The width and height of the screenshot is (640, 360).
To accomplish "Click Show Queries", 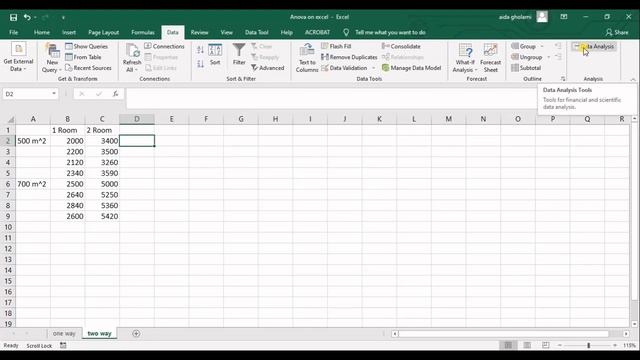I will (87, 46).
